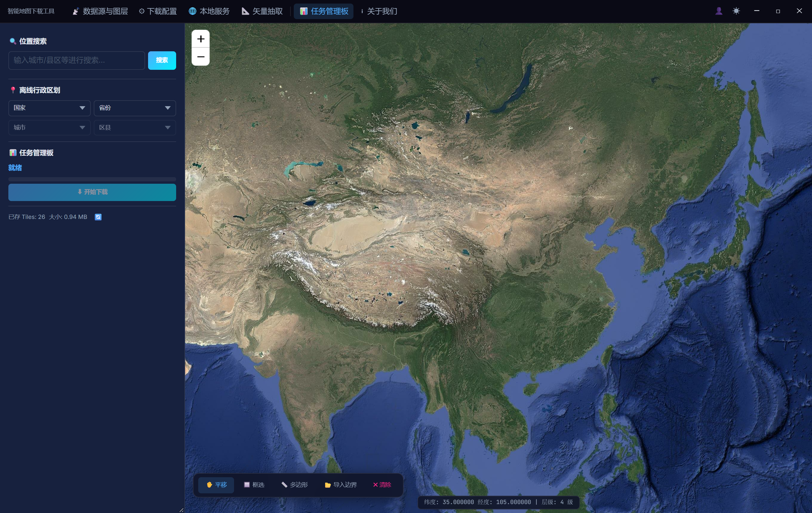Expand the 省份 dropdown
The image size is (812, 513).
click(135, 108)
